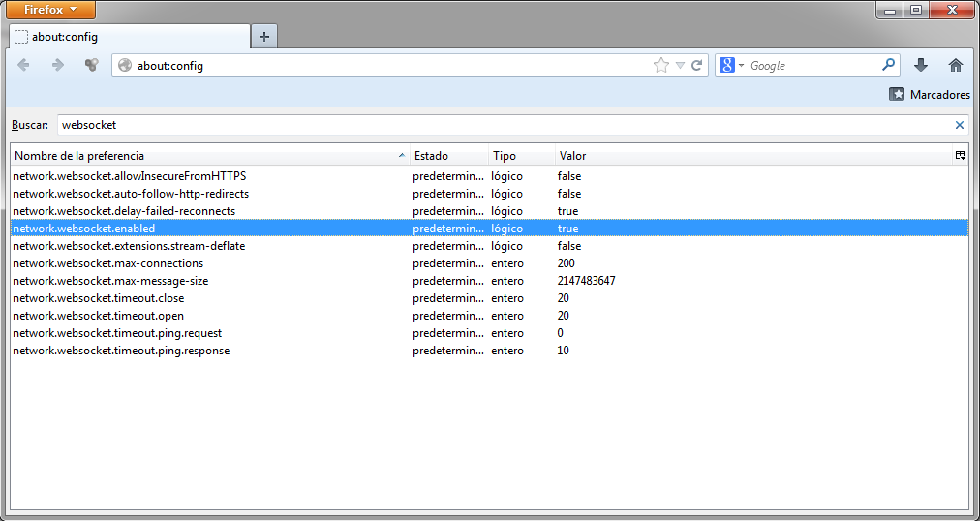980x521 pixels.
Task: Bookmark this page with the star icon
Action: coord(661,65)
